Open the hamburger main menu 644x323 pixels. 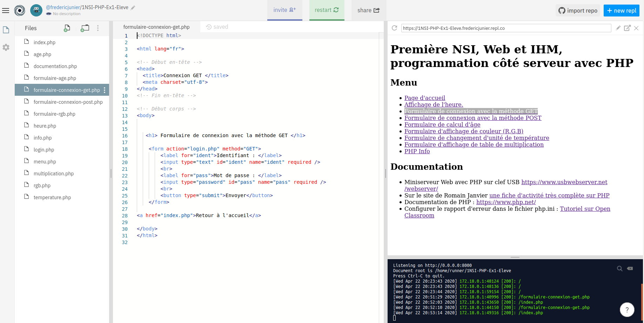[x=6, y=11]
